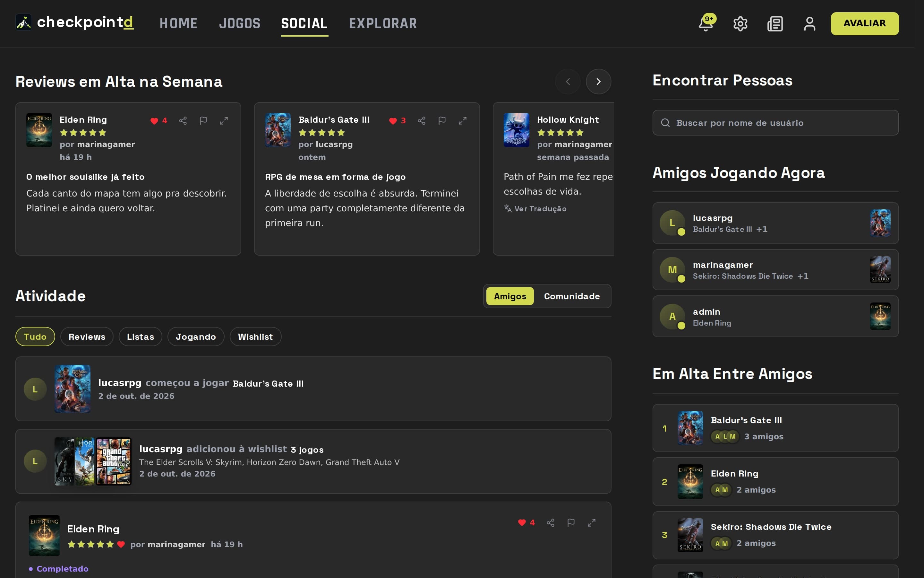This screenshot has height=578, width=924.
Task: Open the EXPLORAR tab
Action: [383, 24]
